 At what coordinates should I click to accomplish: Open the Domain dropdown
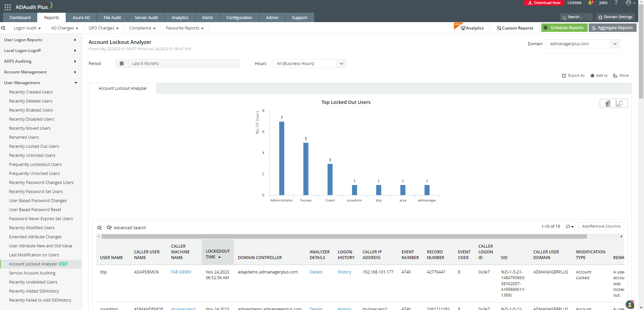[615, 44]
